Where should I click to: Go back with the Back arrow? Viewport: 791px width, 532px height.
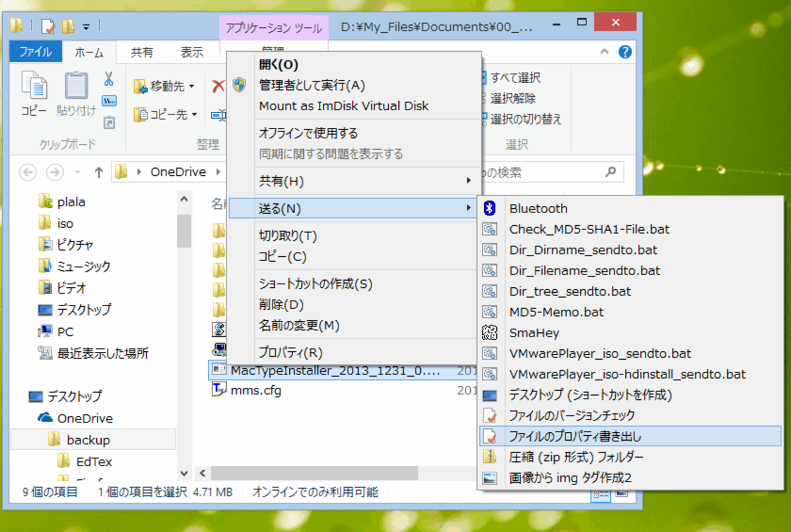(x=28, y=172)
